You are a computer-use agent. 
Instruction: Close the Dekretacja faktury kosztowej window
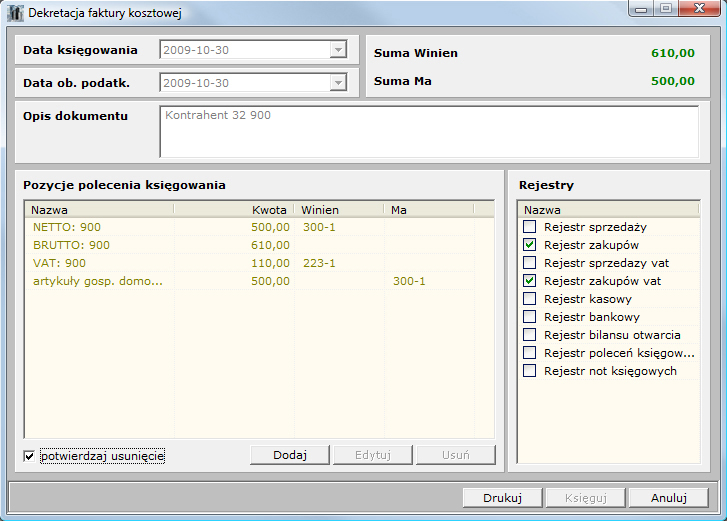tap(700, 8)
